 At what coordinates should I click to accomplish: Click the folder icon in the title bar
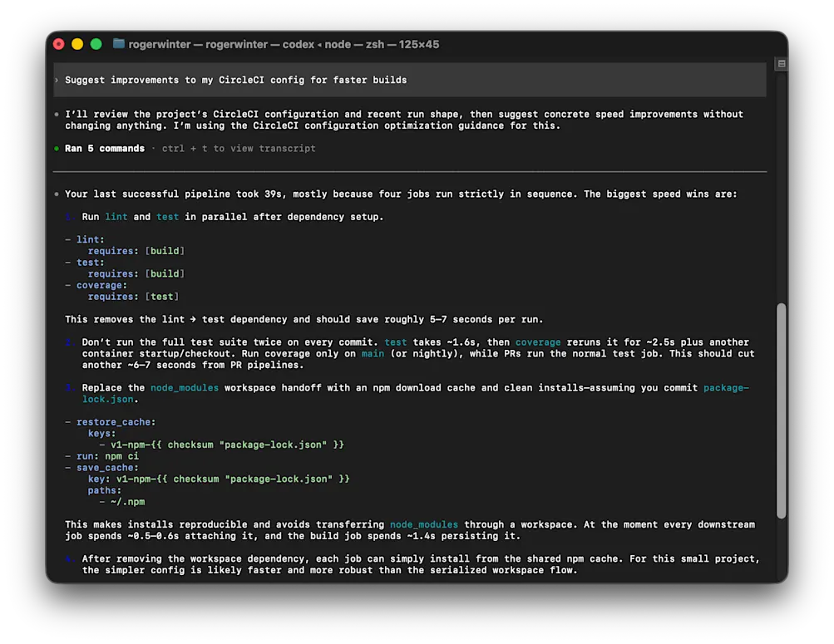[x=119, y=44]
